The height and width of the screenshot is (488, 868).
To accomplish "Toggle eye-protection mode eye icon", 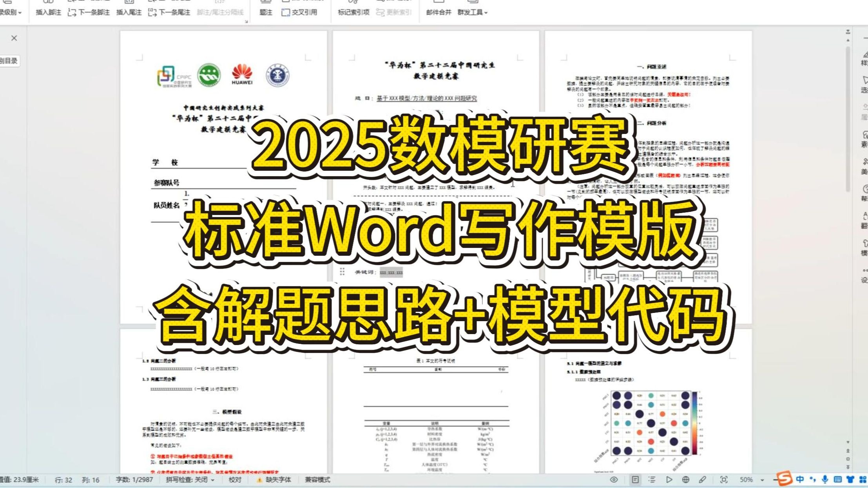I will tap(614, 480).
